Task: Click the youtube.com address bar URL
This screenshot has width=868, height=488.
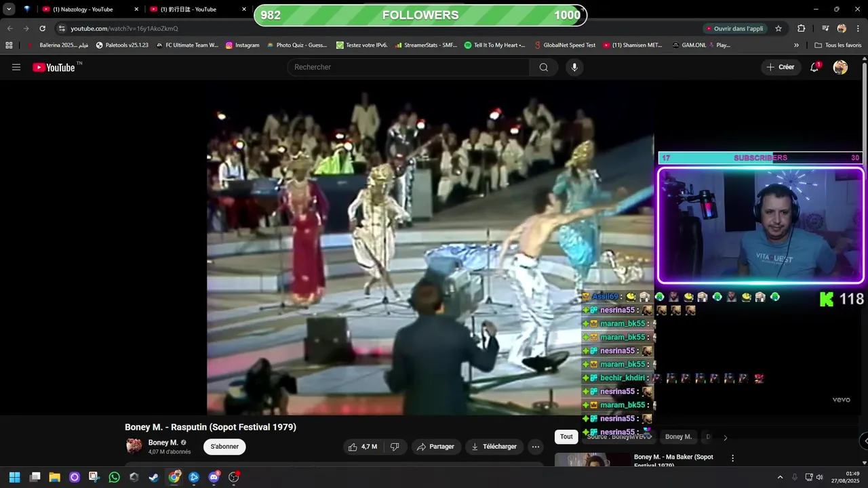Action: pyautogui.click(x=124, y=28)
